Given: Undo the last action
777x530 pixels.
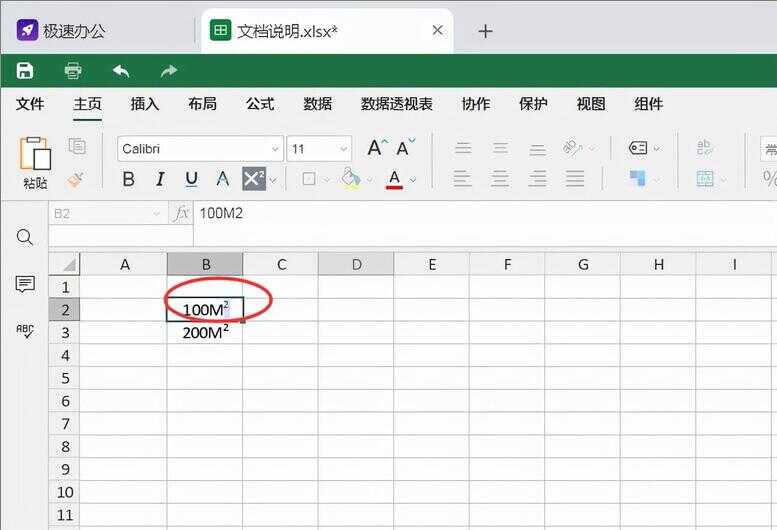Looking at the screenshot, I should 121,70.
